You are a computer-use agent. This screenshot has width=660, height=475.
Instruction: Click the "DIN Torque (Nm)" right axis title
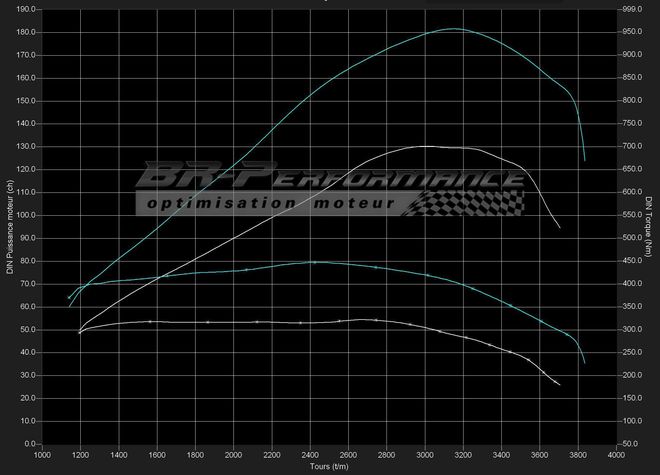coord(651,226)
